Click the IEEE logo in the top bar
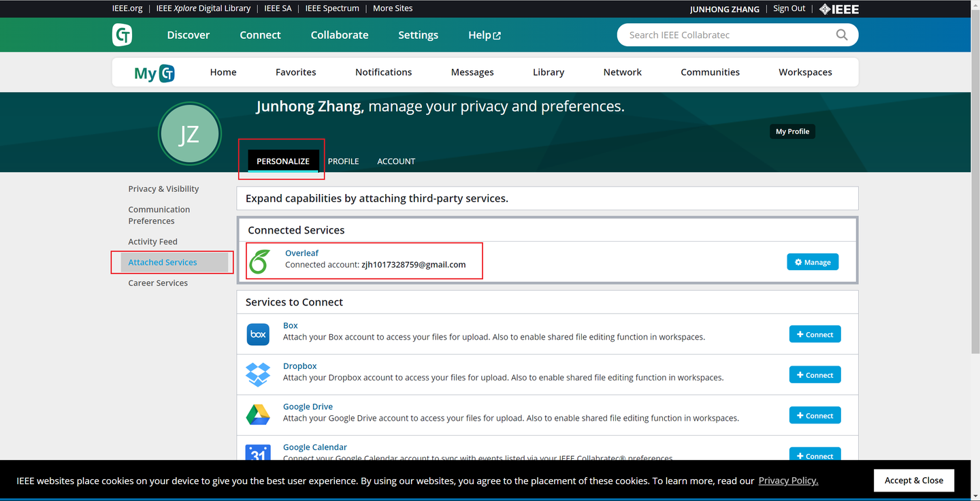This screenshot has width=980, height=501. 838,8
